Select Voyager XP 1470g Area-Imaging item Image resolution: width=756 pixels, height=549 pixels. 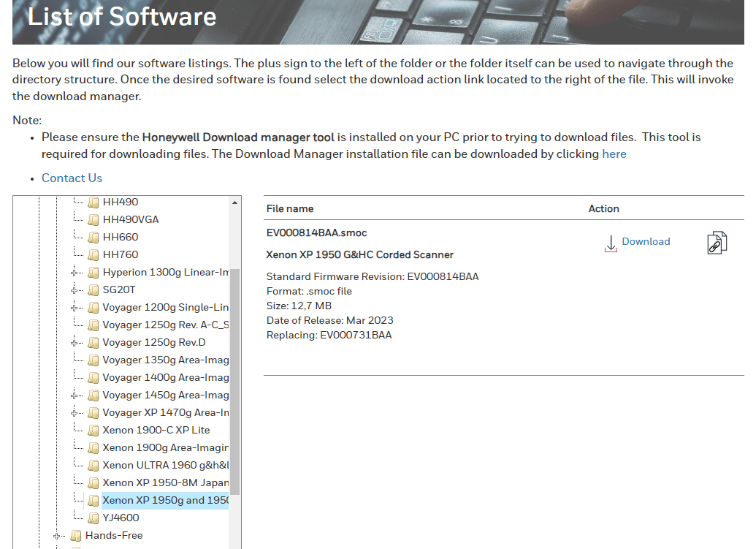tap(165, 412)
